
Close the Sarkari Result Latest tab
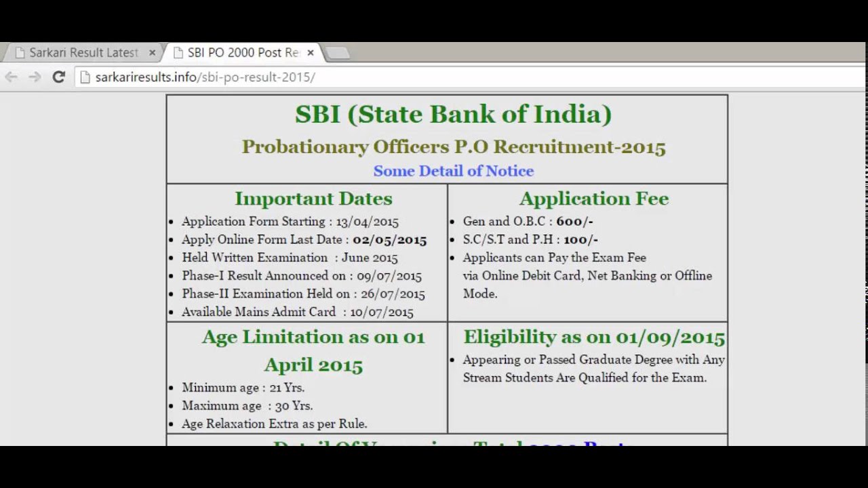point(152,53)
